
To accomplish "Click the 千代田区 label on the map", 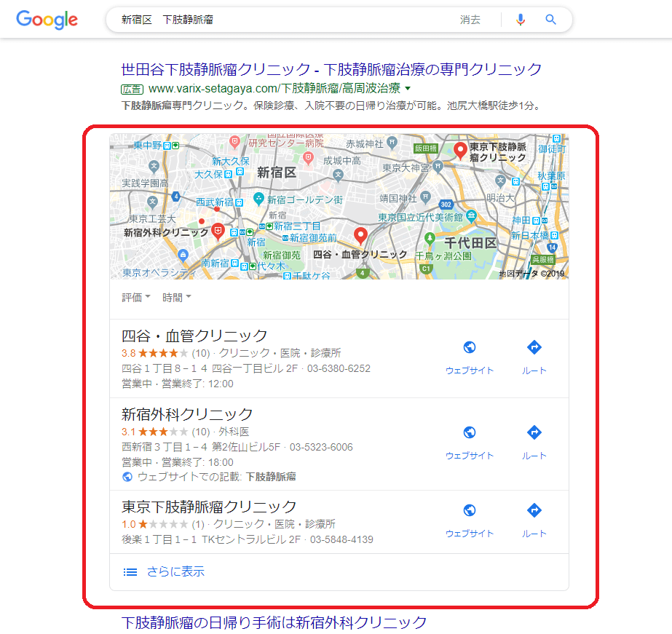I will point(470,243).
